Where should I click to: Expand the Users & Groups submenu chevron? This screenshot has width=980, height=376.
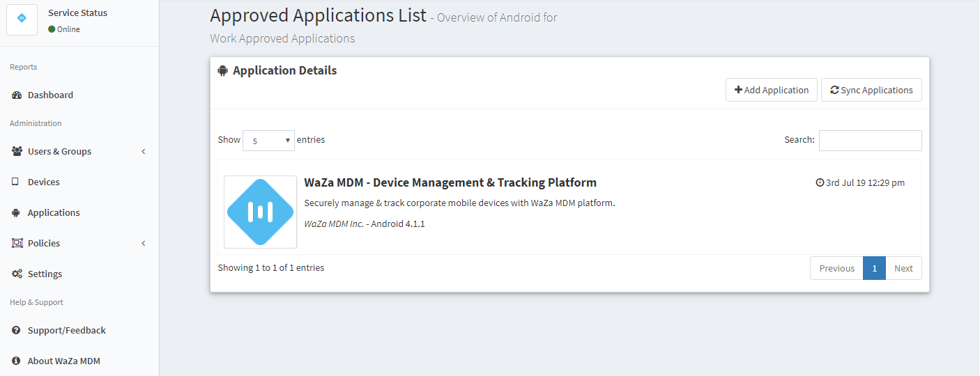click(x=144, y=151)
